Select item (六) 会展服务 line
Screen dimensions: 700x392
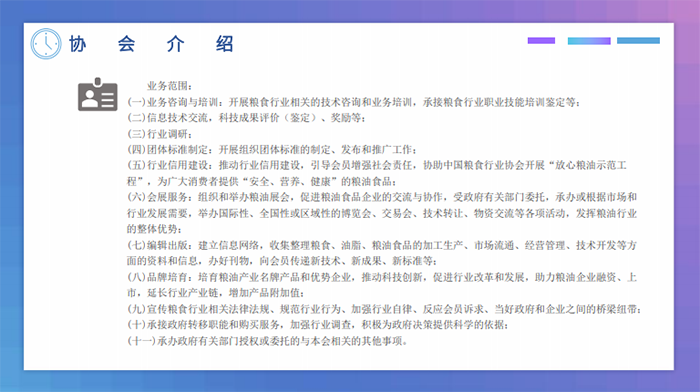382,213
